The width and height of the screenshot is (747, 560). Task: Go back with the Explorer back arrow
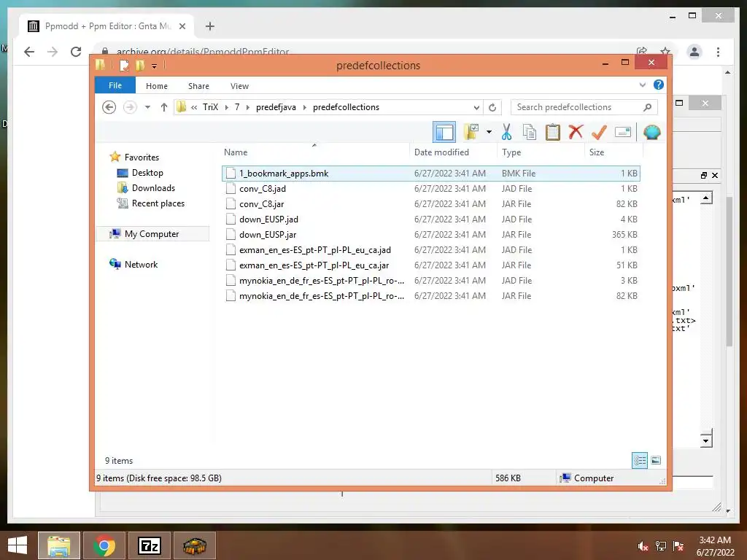(109, 107)
